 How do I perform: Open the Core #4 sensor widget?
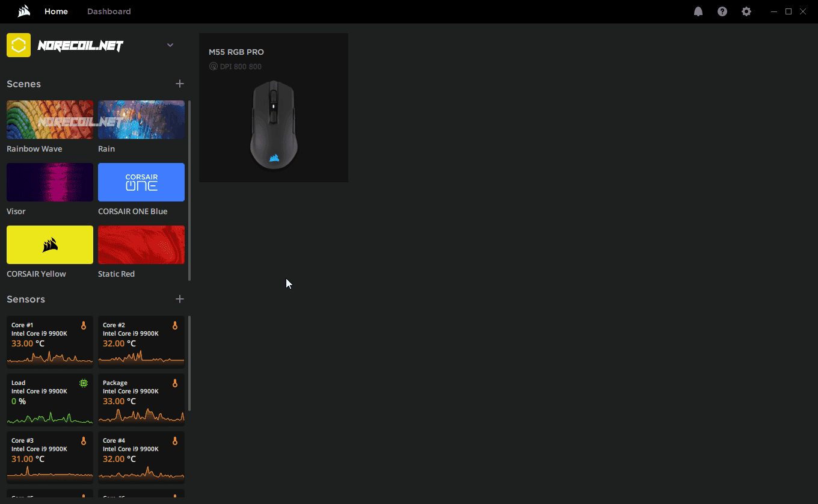pos(141,457)
